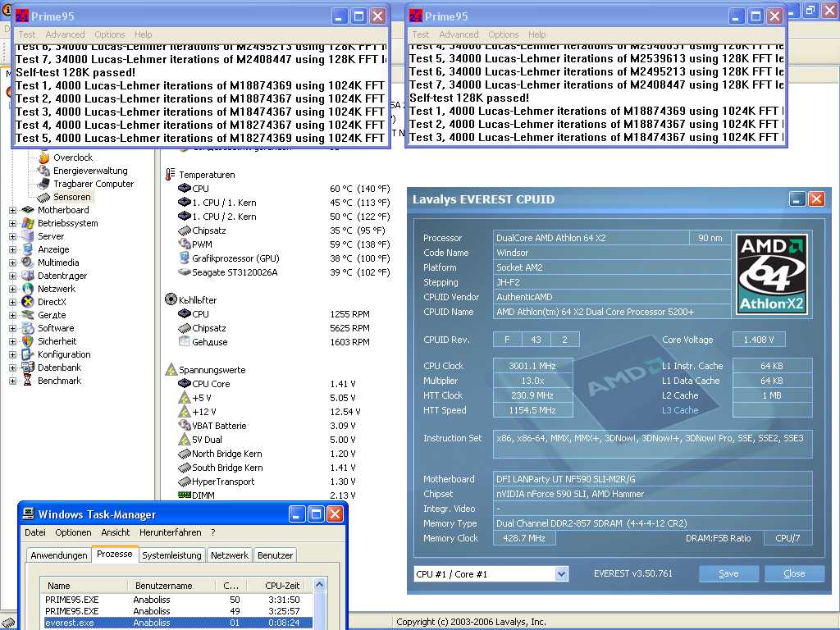Image resolution: width=840 pixels, height=630 pixels.
Task: Click the left Prime95 title bar icon
Action: click(x=22, y=16)
